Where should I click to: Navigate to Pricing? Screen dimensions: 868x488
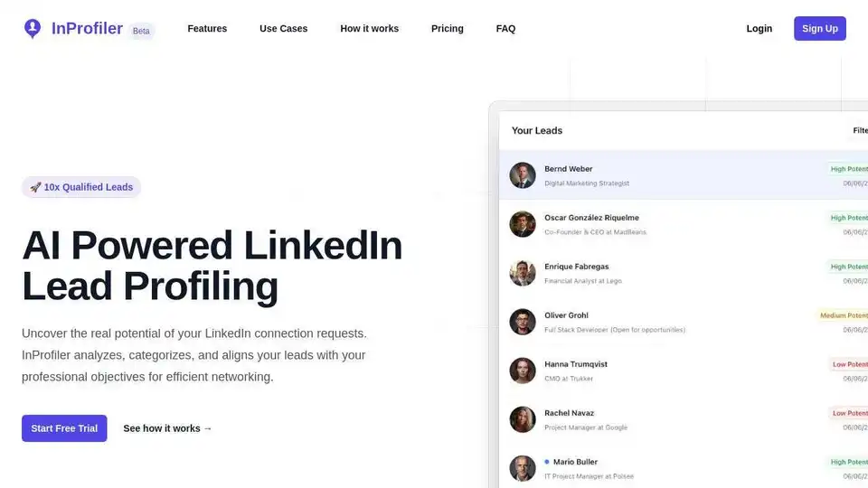pos(448,28)
